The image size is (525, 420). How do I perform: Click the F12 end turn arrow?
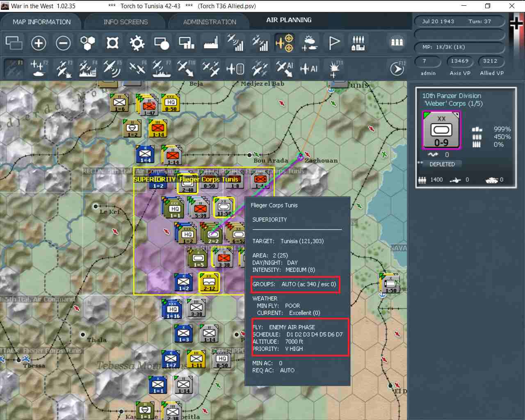click(397, 68)
